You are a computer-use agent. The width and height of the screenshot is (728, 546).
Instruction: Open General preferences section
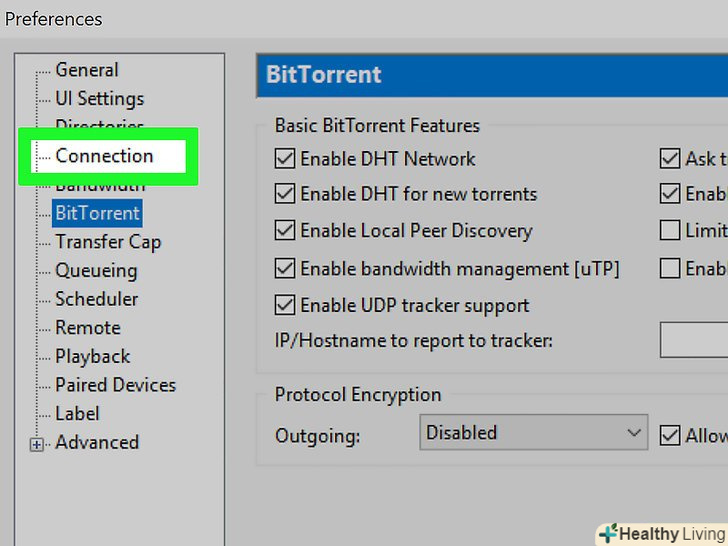coord(86,70)
